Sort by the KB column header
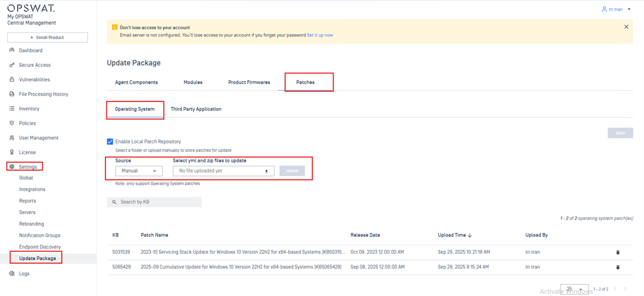This screenshot has width=644, height=296. point(116,235)
